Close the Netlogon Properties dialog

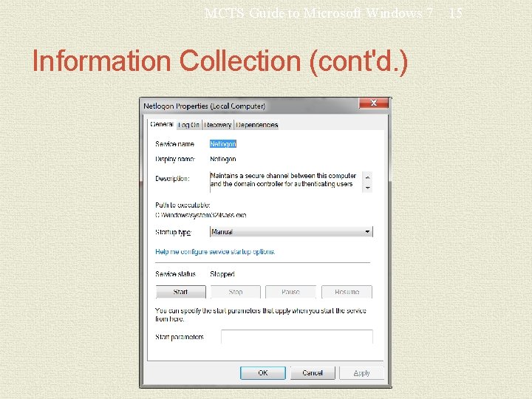click(374, 103)
